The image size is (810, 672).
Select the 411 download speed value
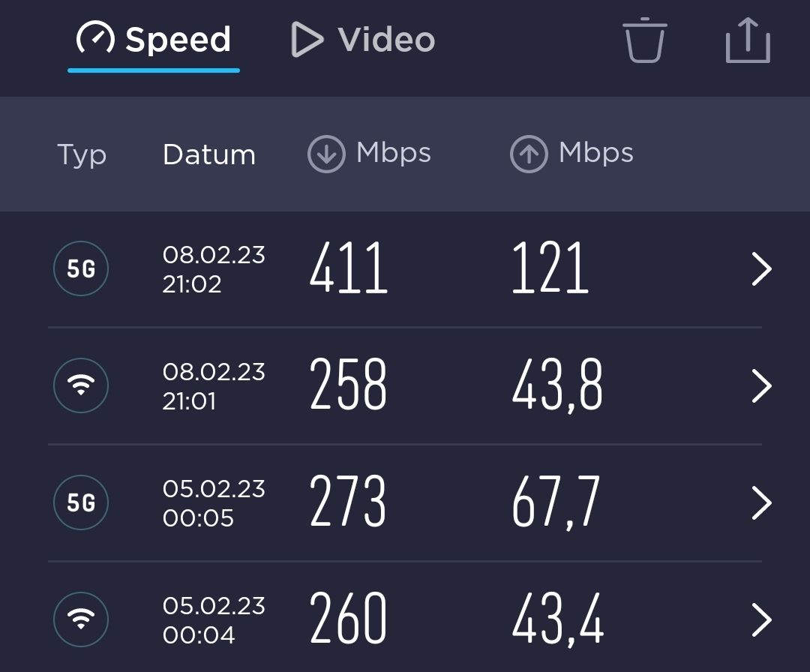[349, 268]
